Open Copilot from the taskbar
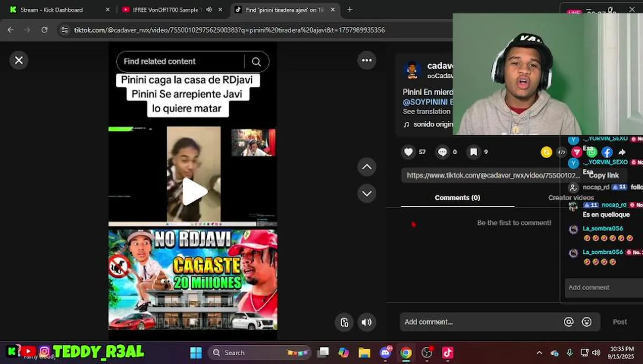Image resolution: width=643 pixels, height=364 pixels. click(x=343, y=353)
